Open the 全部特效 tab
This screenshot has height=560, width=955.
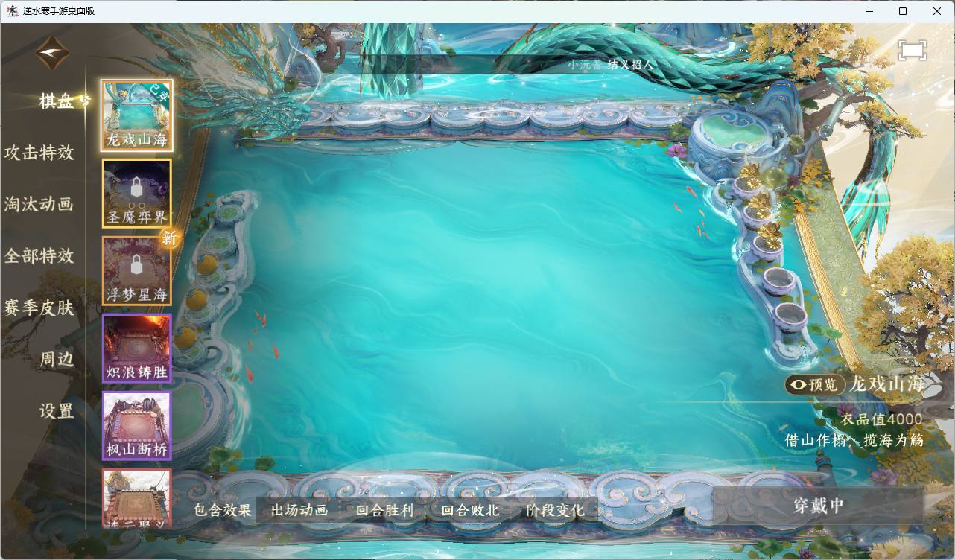click(39, 255)
